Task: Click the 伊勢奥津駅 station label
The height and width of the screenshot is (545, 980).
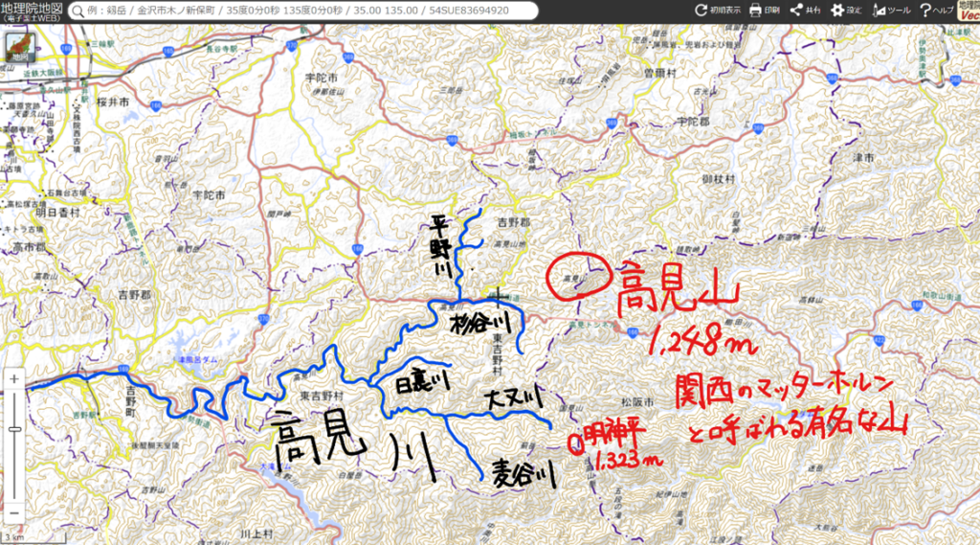Action: tap(923, 58)
